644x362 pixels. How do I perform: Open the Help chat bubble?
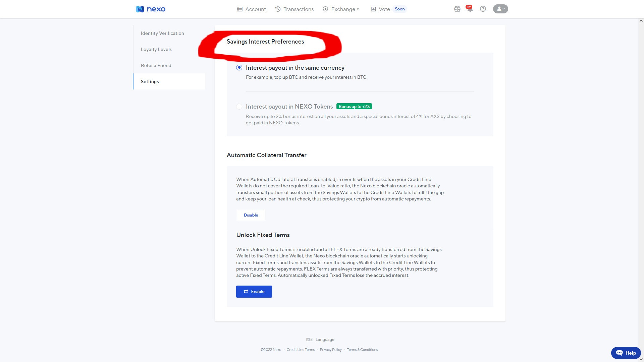[x=626, y=353]
